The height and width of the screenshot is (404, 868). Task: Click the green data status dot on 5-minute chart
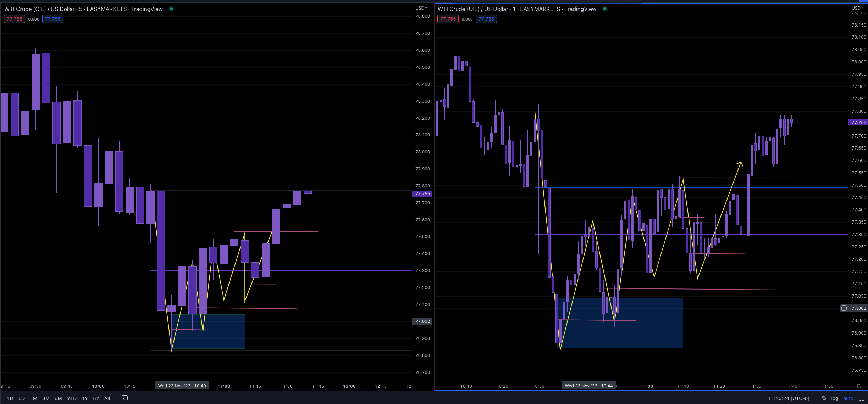click(x=171, y=9)
